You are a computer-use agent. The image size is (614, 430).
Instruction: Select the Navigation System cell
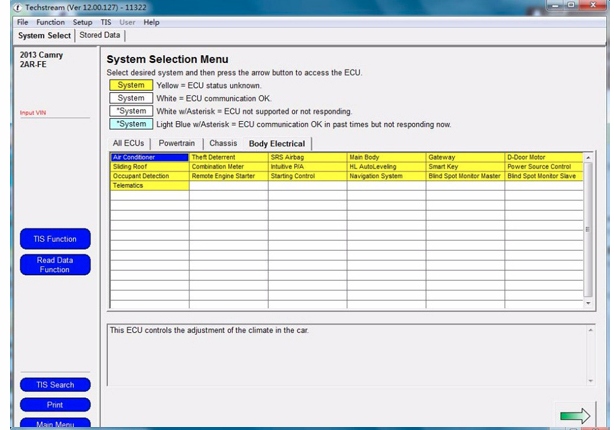pos(386,176)
